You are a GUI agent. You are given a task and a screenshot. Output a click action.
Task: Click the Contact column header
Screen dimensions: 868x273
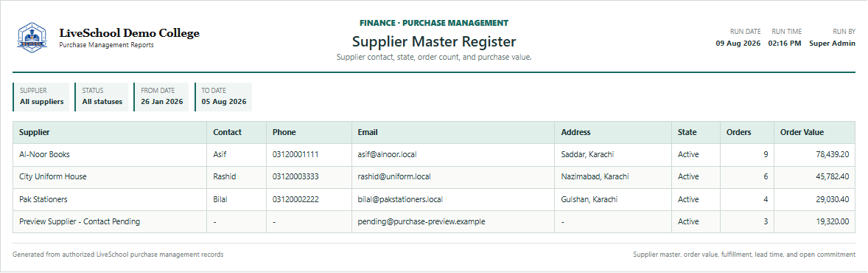237,133
